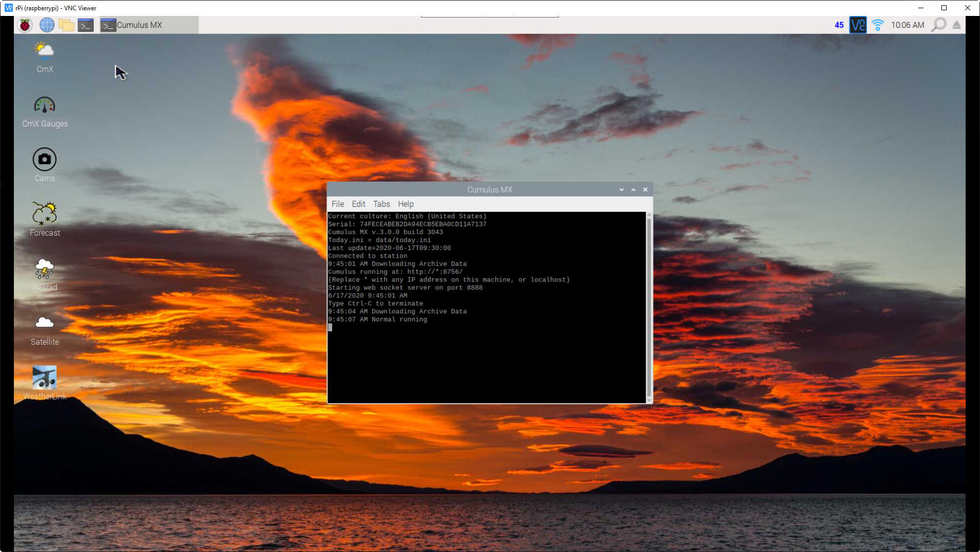Image resolution: width=980 pixels, height=552 pixels.
Task: Minimize the Cumulus MX terminal window
Action: tap(622, 190)
